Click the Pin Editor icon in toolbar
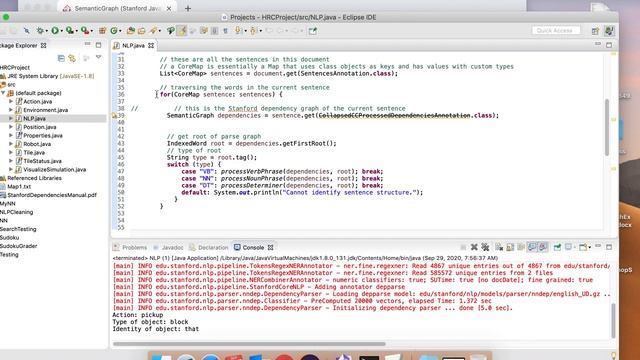This screenshot has height=360, width=640. coord(313,31)
